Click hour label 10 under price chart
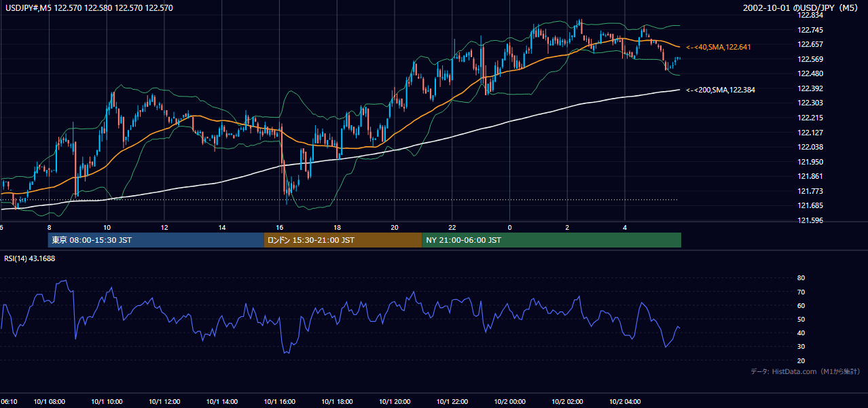This screenshot has height=408, width=868. 107,228
